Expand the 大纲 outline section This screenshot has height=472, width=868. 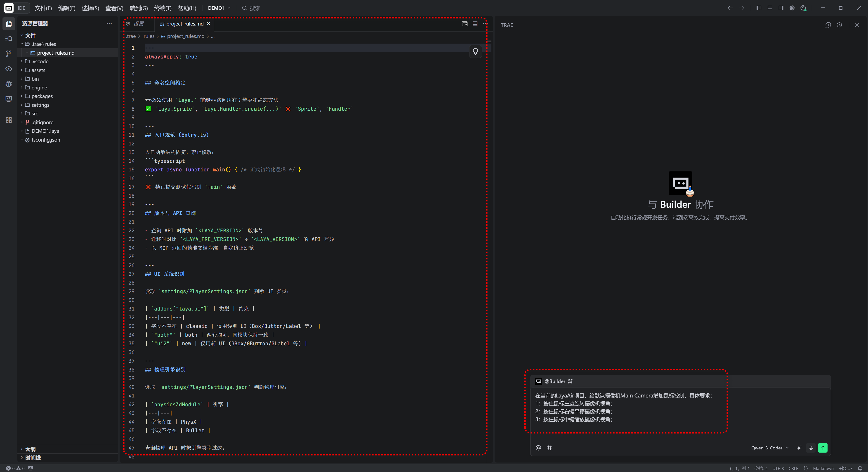pos(30,449)
